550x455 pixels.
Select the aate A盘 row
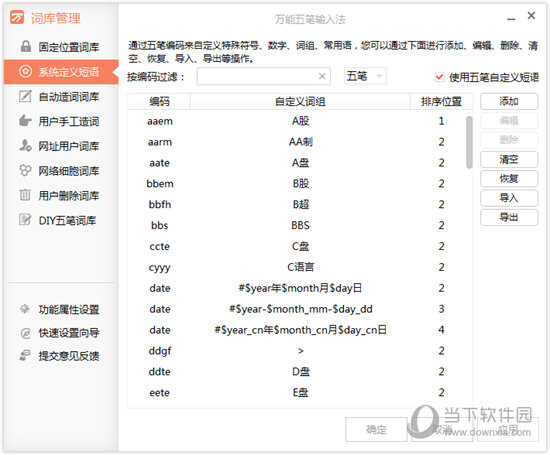tap(297, 163)
